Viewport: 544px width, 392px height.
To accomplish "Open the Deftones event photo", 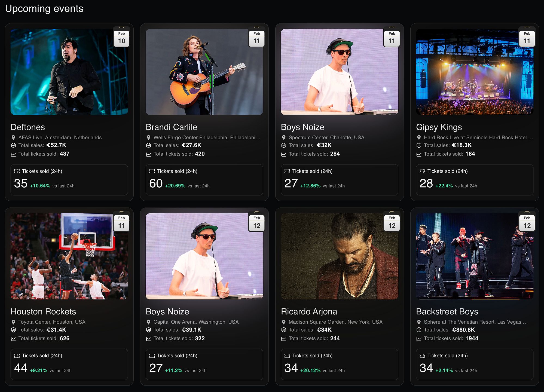I will tap(69, 72).
